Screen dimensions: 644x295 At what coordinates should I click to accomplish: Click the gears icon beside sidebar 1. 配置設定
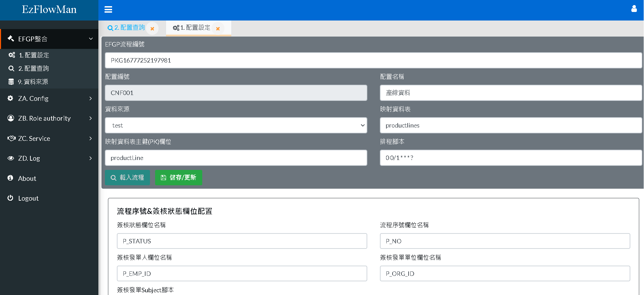[12, 55]
